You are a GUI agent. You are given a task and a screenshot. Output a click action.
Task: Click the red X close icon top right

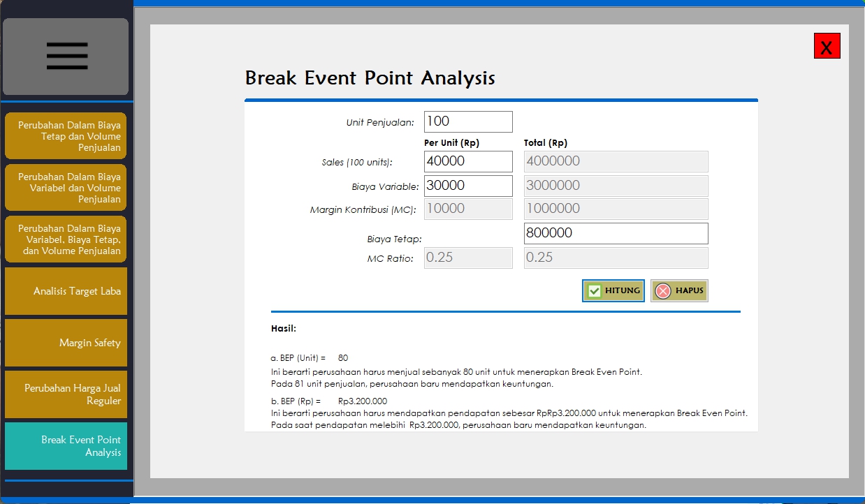point(827,45)
